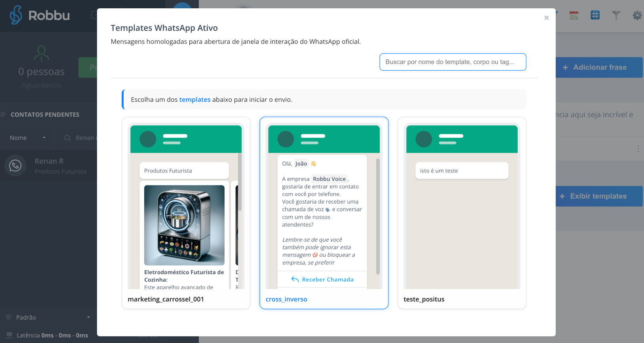The image size is (644, 343).
Task: Click the WhatsApp icon beside Renan R
Action: tap(15, 165)
